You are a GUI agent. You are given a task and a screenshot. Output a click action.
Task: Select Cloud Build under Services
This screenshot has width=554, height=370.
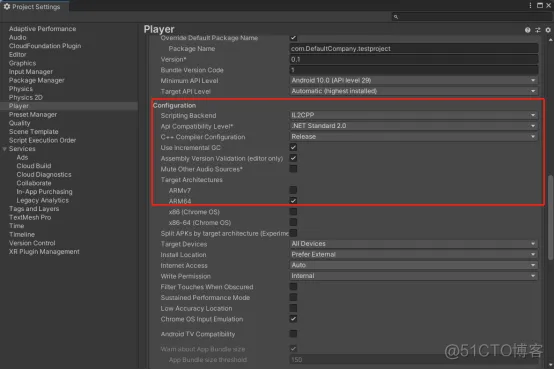(34, 166)
